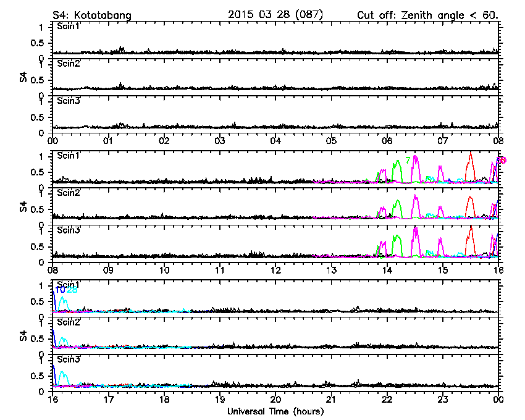Click hour tick label "02"
525x420 pixels.
164,141
